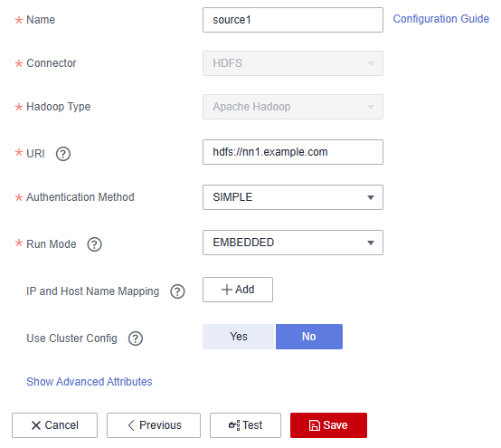This screenshot has width=501, height=448.
Task: Go back with the Previous button
Action: click(154, 425)
